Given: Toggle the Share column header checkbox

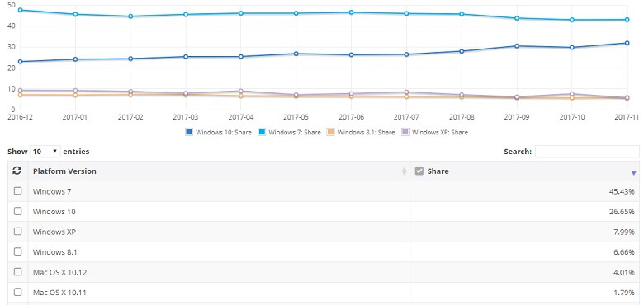Looking at the screenshot, I should [x=419, y=171].
